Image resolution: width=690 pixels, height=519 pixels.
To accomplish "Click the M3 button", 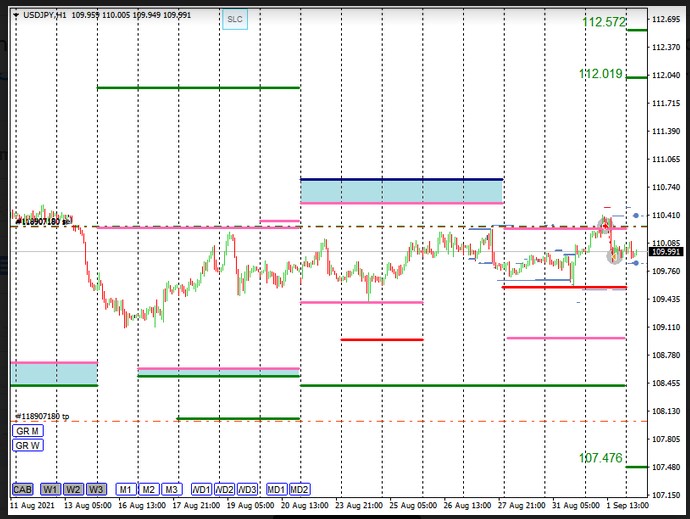I will click(x=171, y=489).
